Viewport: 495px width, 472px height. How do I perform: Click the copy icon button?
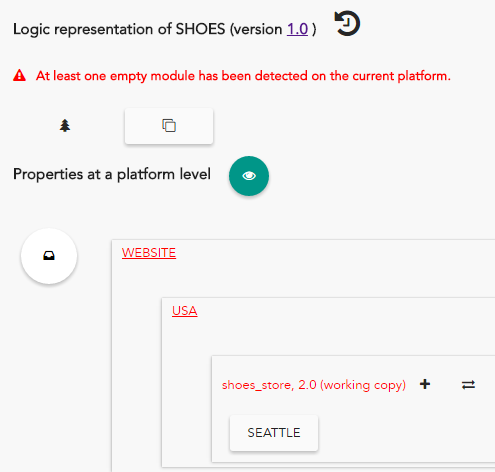(169, 126)
